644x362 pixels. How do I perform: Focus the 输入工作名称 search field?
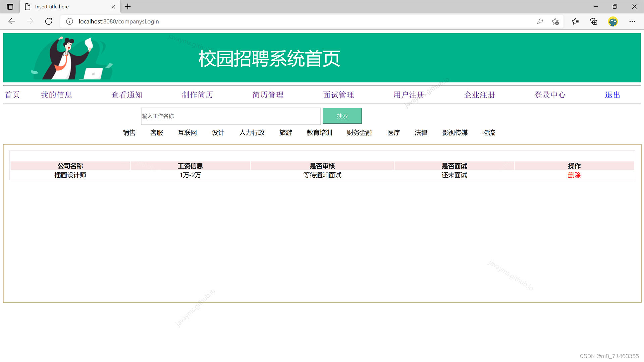[230, 116]
